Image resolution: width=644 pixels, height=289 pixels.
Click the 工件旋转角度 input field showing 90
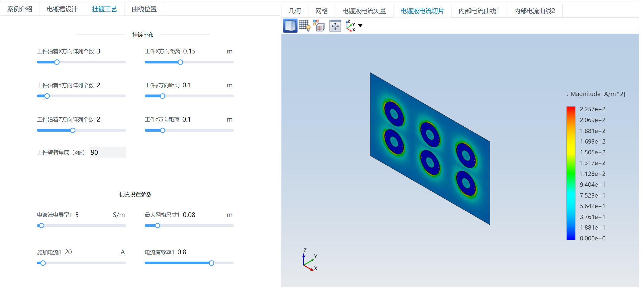[x=108, y=152]
